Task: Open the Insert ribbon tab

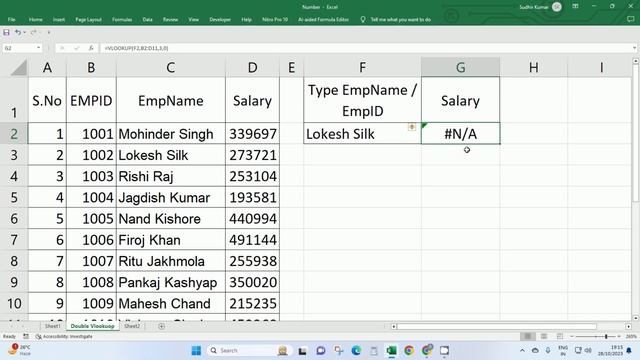Action: pos(59,19)
